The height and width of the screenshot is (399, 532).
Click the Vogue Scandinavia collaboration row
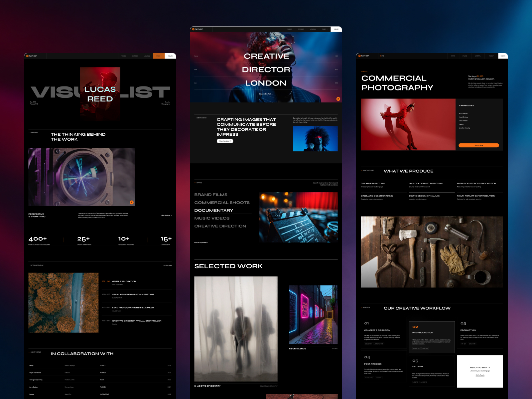(x=100, y=373)
